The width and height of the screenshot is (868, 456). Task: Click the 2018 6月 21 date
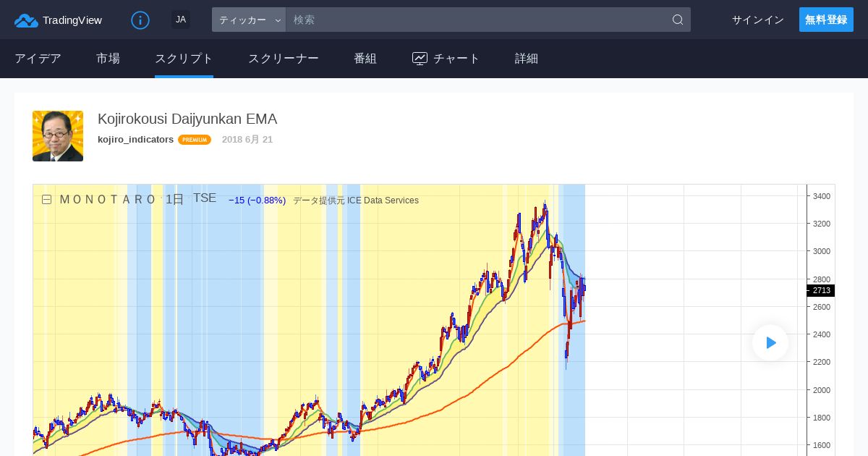(247, 139)
